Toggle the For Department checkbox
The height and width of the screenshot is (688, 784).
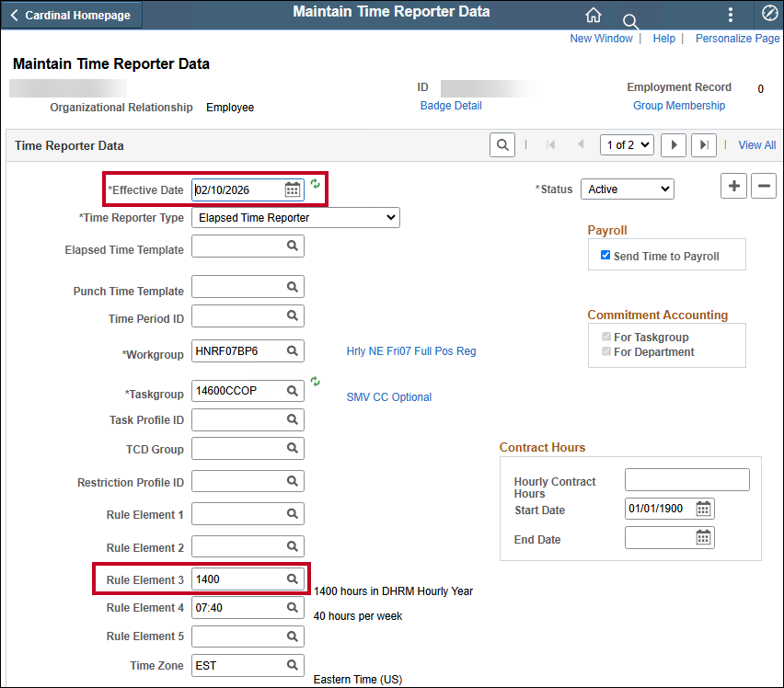point(605,351)
